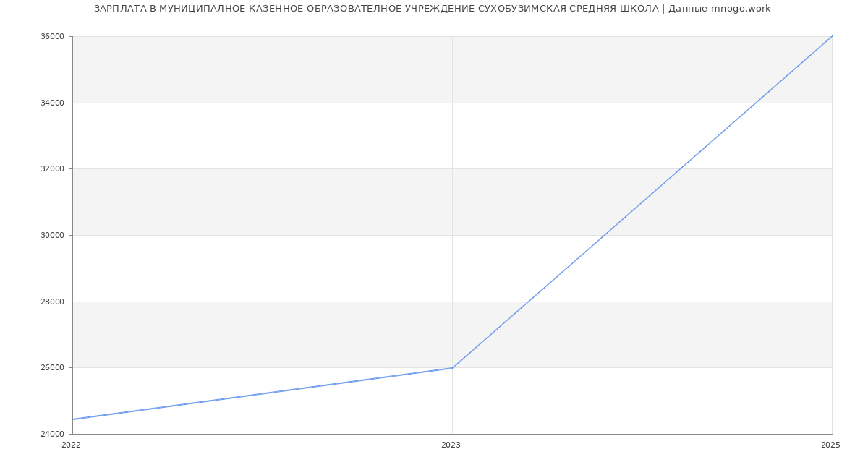This screenshot has width=868, height=470.
Task: Click the 26000 label on the vertical axis
Action: (x=52, y=367)
